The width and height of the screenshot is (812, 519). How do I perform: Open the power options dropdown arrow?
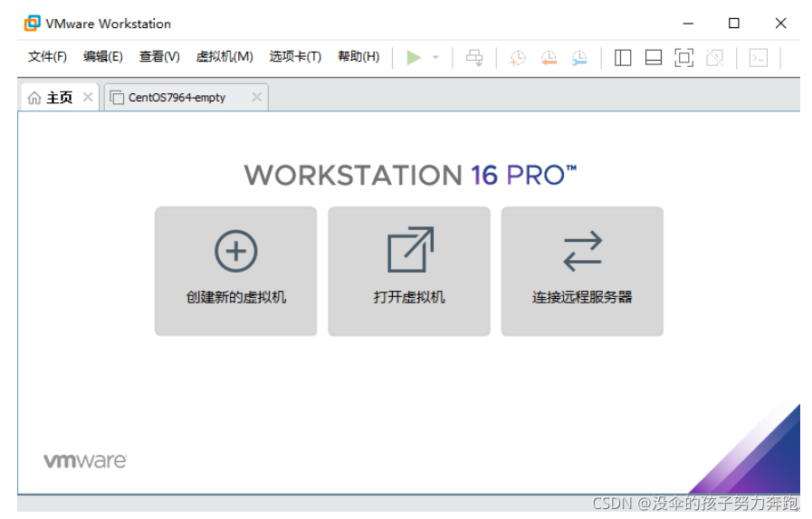click(x=435, y=57)
